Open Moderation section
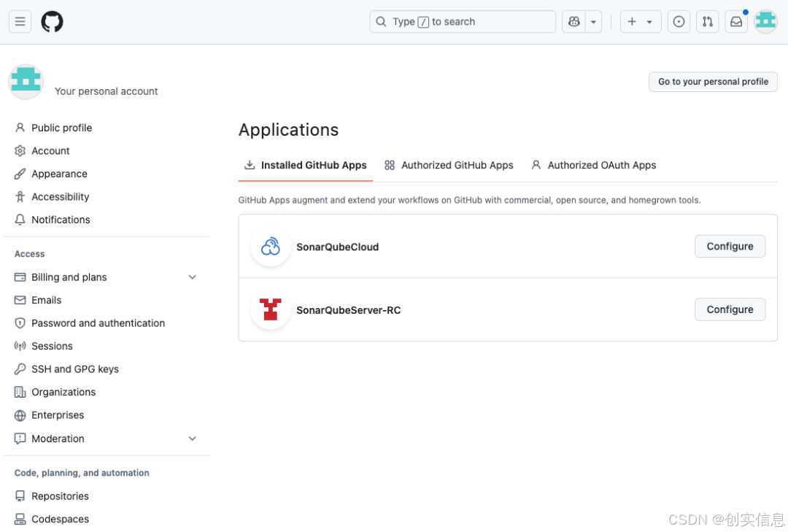This screenshot has width=788, height=532. pos(58,439)
